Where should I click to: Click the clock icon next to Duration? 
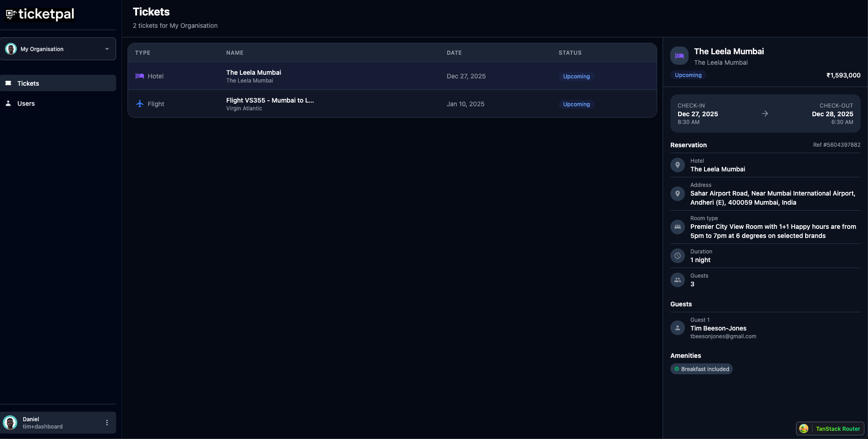[678, 256]
